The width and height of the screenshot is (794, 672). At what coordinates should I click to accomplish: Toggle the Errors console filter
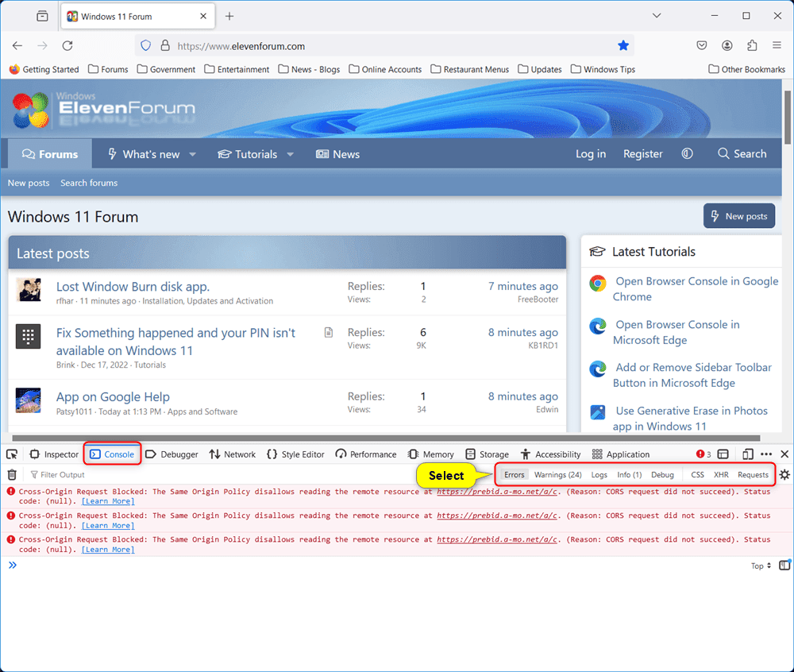click(x=514, y=474)
